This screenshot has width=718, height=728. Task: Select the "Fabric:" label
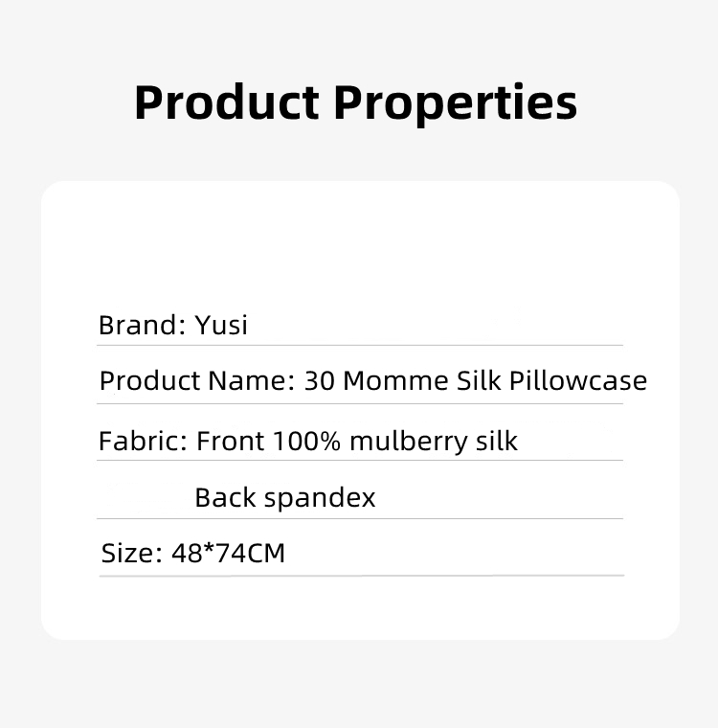pyautogui.click(x=144, y=441)
